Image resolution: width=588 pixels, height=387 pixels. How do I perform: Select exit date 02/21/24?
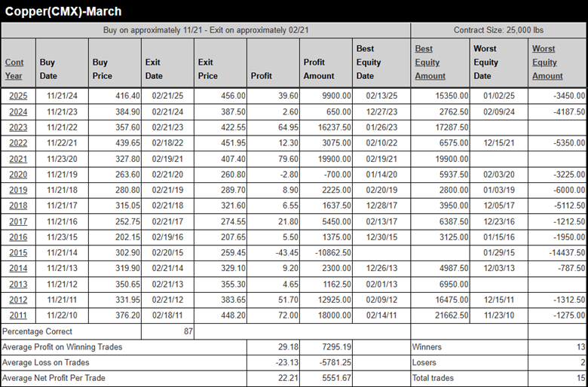coord(167,111)
